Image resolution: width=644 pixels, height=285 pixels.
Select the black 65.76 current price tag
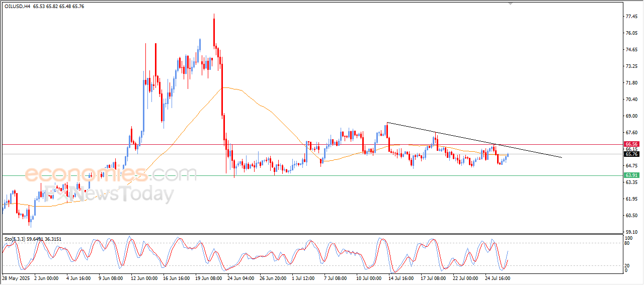(632, 154)
